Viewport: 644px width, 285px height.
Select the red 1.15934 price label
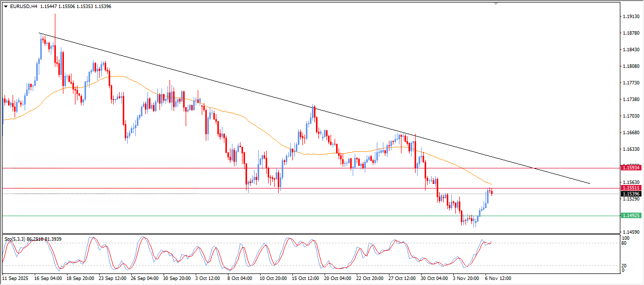[x=630, y=167]
